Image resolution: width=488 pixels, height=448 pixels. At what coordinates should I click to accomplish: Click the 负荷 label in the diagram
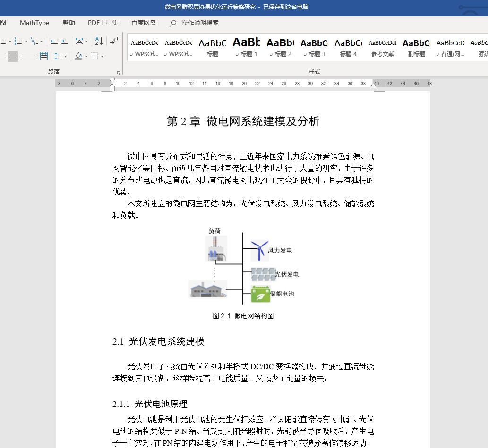[x=214, y=231]
